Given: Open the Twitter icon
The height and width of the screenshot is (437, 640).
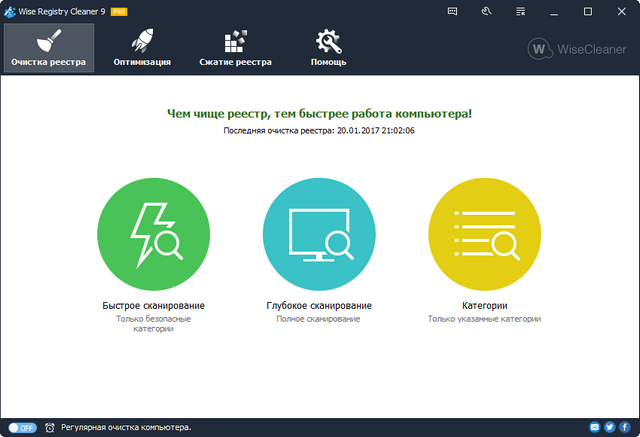Looking at the screenshot, I should tap(610, 427).
